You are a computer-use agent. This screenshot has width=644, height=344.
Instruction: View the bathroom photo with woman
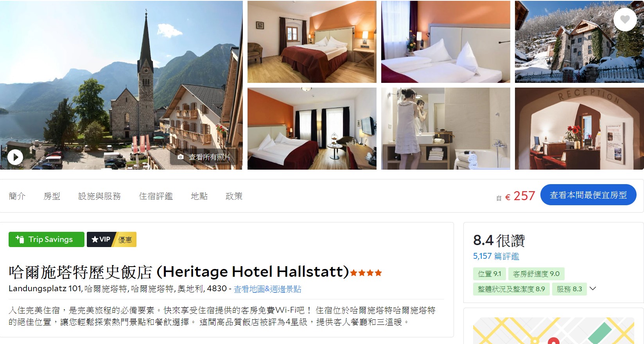[x=446, y=129]
